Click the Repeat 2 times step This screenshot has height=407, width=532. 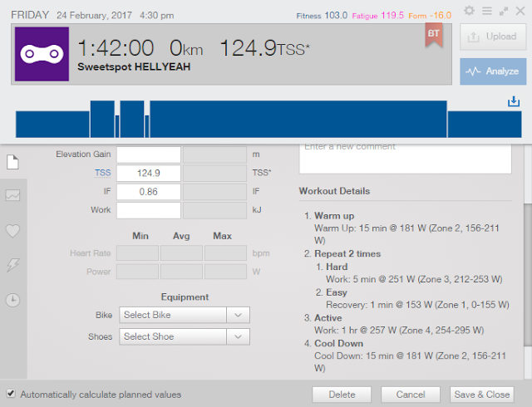(347, 254)
